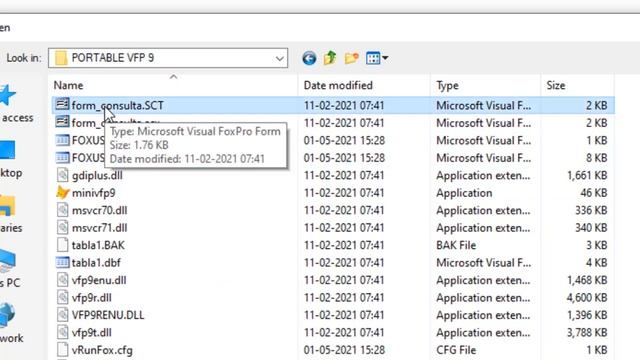Expand the Look in folder dropdown
The image size is (640, 360).
click(279, 58)
